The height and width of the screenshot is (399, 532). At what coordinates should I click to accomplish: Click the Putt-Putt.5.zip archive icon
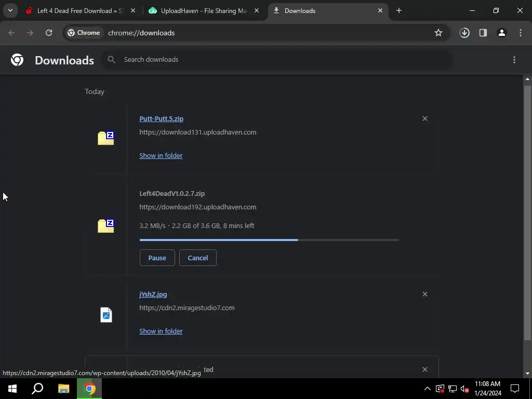(x=106, y=138)
